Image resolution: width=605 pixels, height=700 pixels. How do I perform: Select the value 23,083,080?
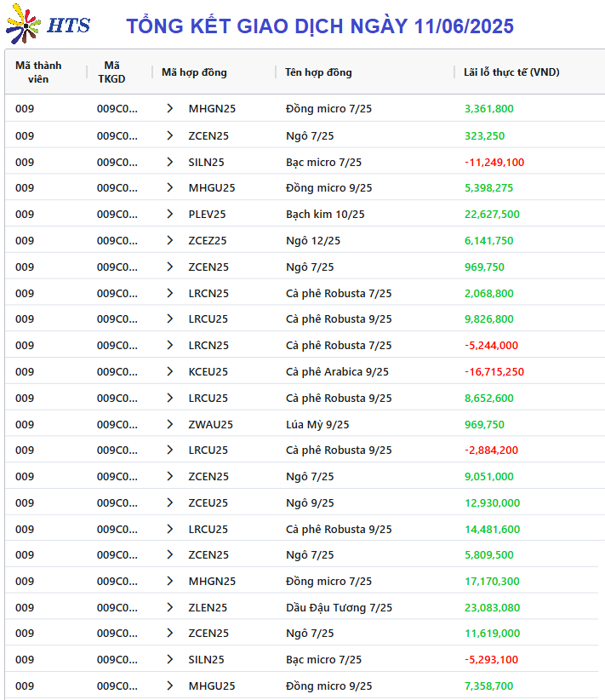(x=492, y=607)
